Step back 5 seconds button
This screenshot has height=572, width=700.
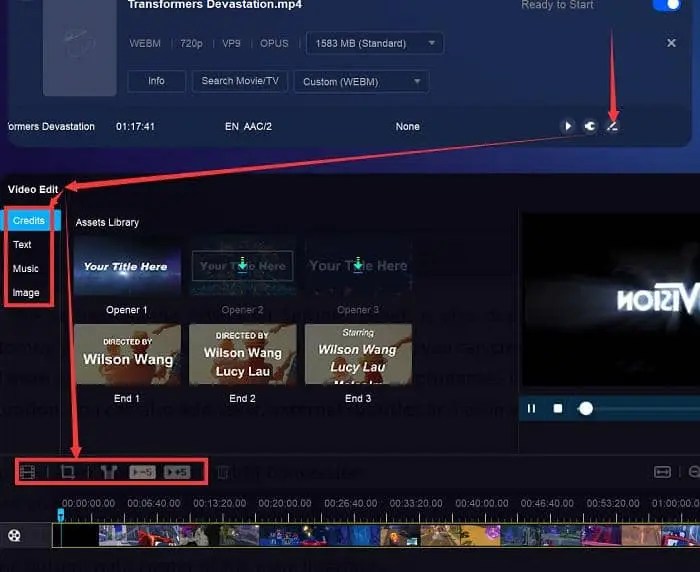pyautogui.click(x=142, y=472)
